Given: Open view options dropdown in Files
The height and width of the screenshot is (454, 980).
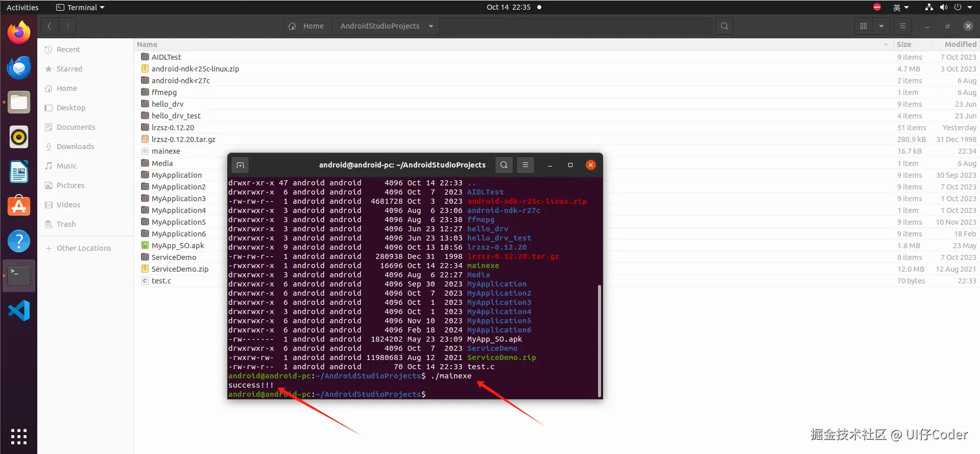Looking at the screenshot, I should pos(881,26).
